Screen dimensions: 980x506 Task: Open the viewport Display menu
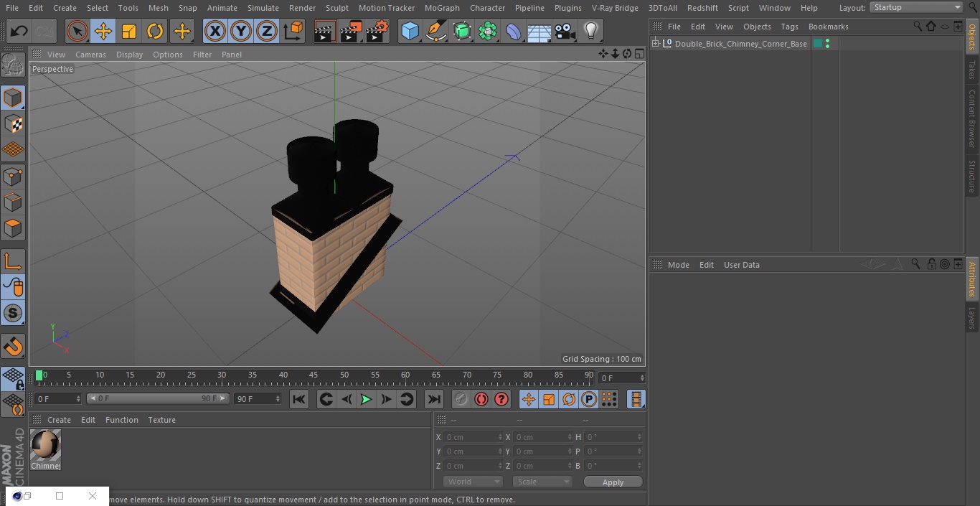tap(129, 55)
